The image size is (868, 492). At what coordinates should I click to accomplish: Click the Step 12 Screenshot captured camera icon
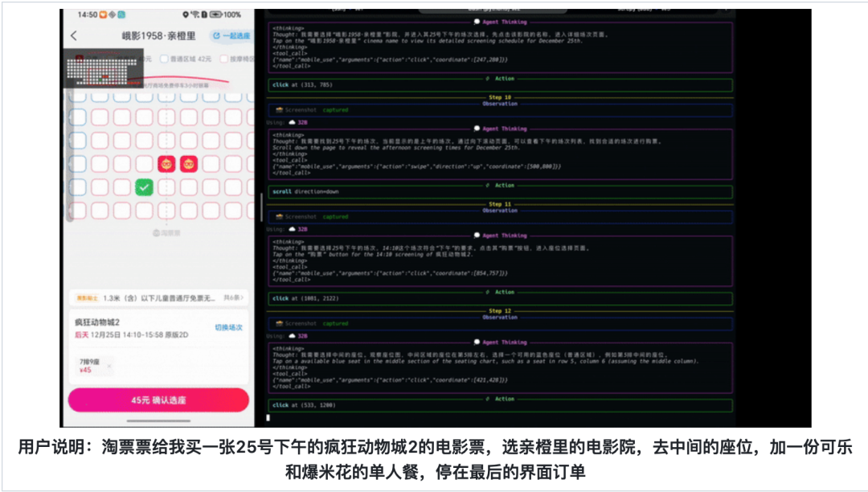(x=279, y=323)
